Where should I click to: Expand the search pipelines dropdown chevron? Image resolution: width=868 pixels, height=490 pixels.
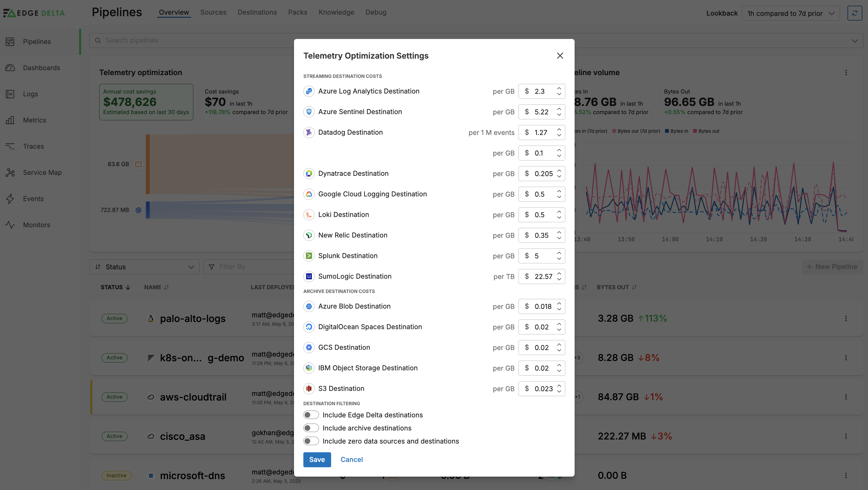(855, 41)
